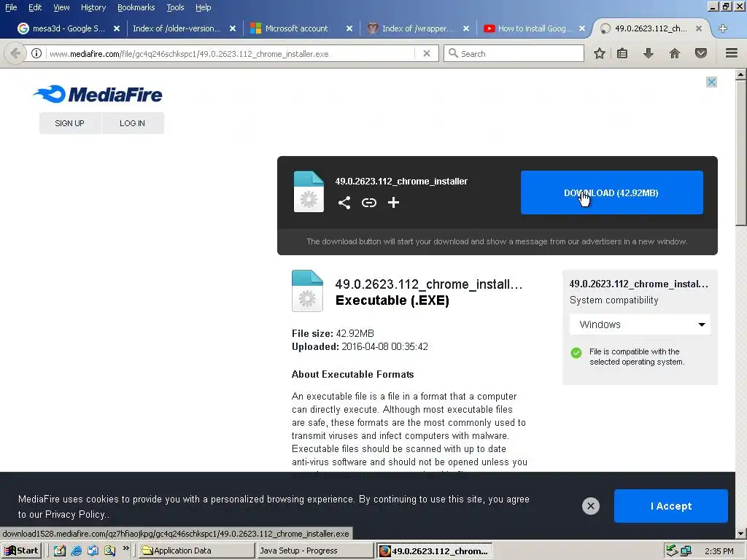Screen dimensions: 747x560
Task: Copy link using chain link icon
Action: [368, 203]
